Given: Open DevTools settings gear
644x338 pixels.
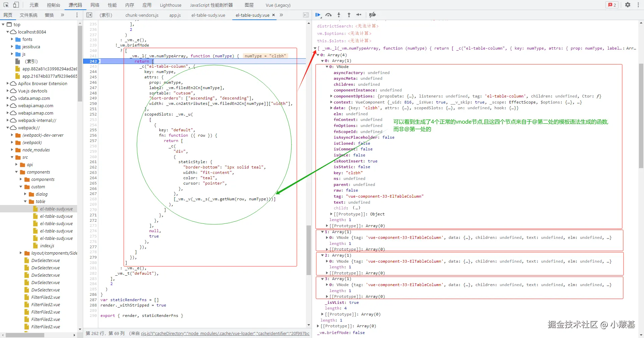Looking at the screenshot, I should [628, 5].
